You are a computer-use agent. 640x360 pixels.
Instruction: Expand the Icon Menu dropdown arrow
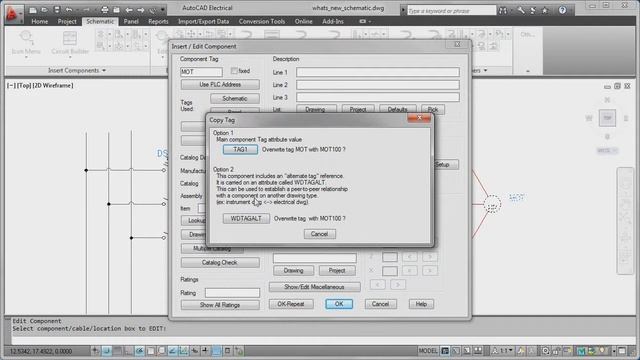click(x=26, y=57)
